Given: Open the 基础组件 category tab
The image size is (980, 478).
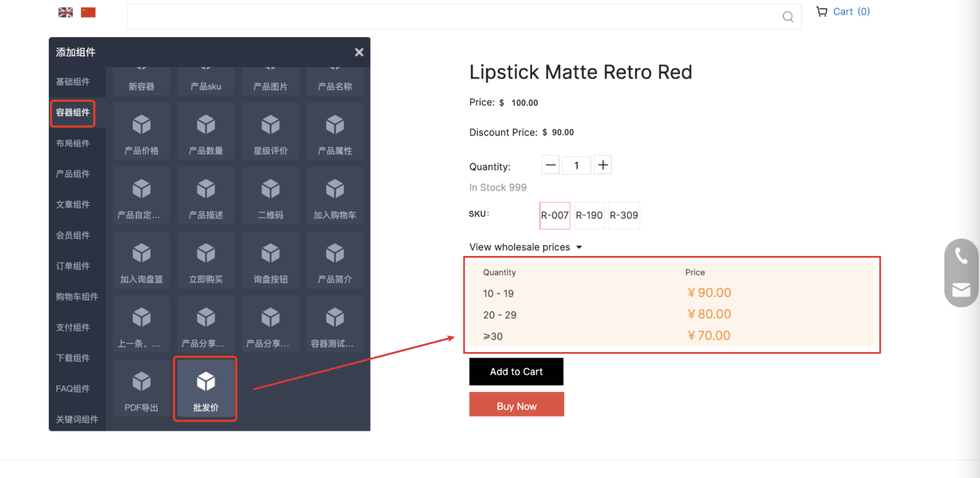Looking at the screenshot, I should click(x=73, y=82).
